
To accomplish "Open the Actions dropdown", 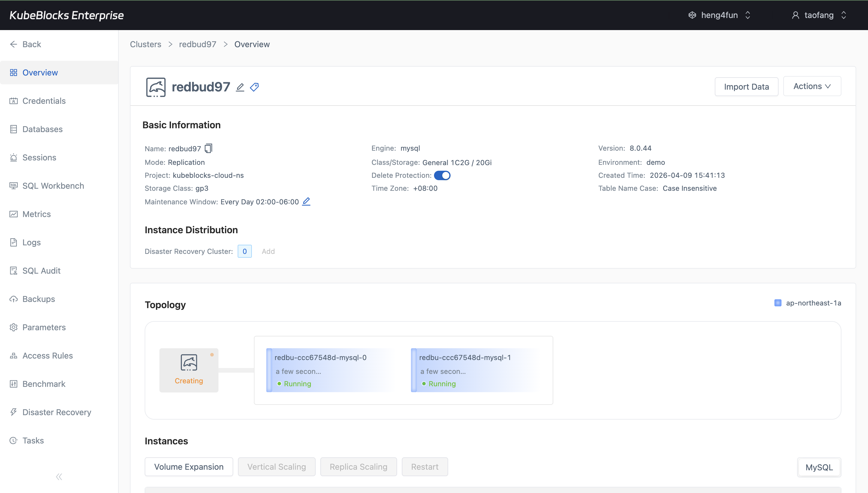I will [x=812, y=86].
